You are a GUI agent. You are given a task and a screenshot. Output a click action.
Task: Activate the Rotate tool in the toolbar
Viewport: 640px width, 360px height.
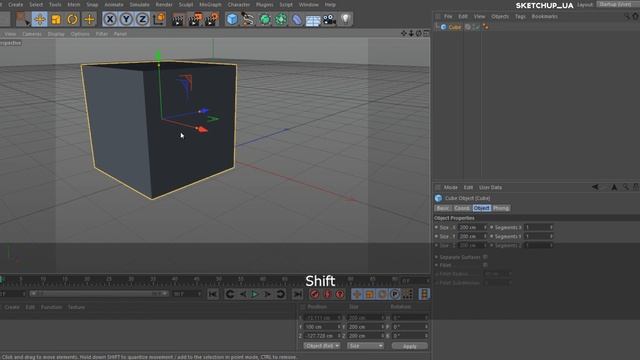[x=72, y=19]
